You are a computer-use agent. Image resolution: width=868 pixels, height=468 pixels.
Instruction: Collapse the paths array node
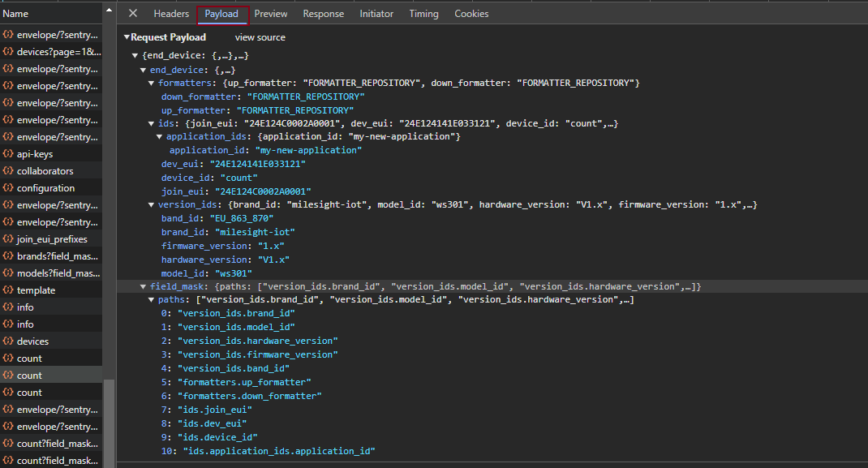click(151, 300)
